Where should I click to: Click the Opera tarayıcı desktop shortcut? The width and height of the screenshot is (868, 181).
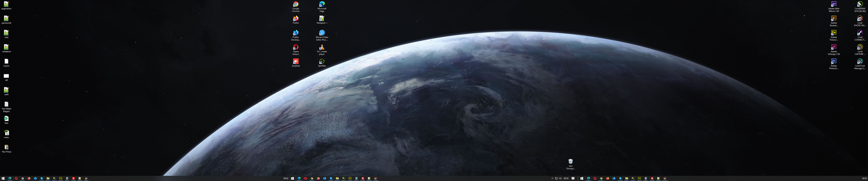coord(296,50)
